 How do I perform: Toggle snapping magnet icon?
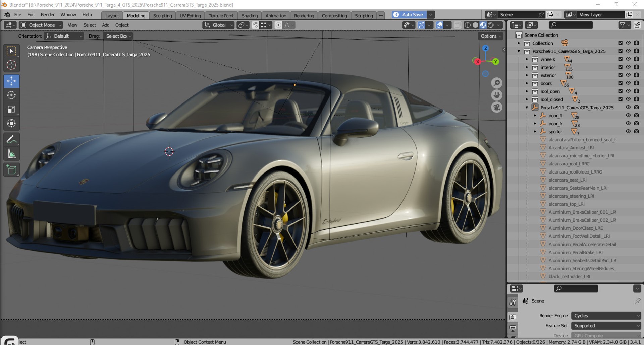[x=255, y=25]
